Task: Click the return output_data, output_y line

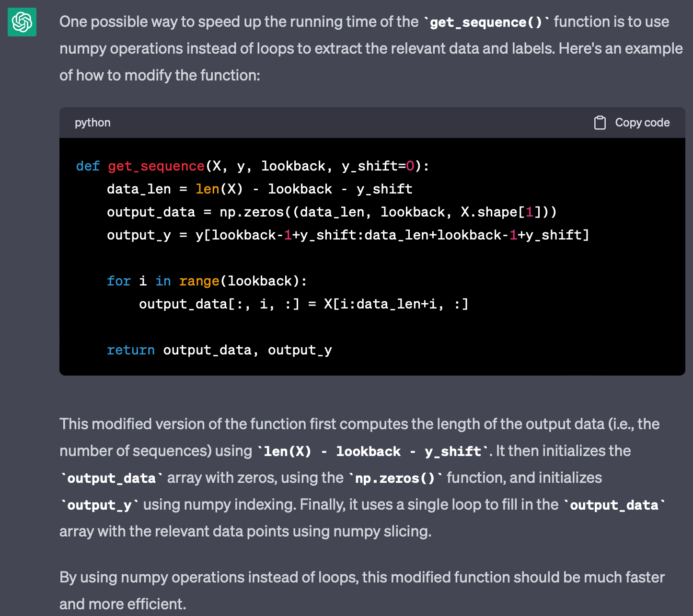Action: 219,350
